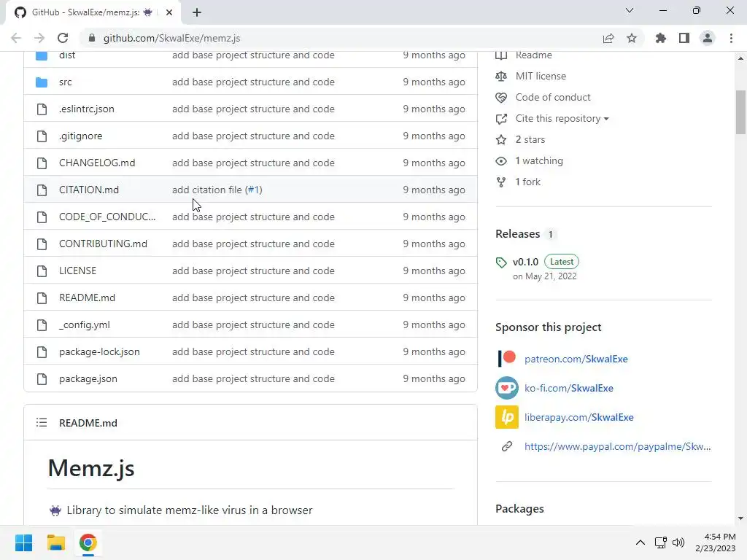Open the Releases heading link
The width and height of the screenshot is (747, 560).
pos(518,234)
